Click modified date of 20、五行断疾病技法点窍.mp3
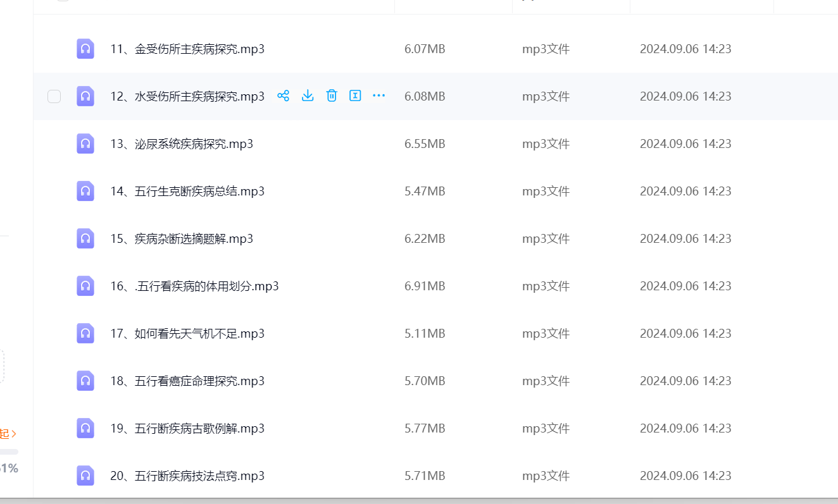The width and height of the screenshot is (838, 504). click(685, 476)
